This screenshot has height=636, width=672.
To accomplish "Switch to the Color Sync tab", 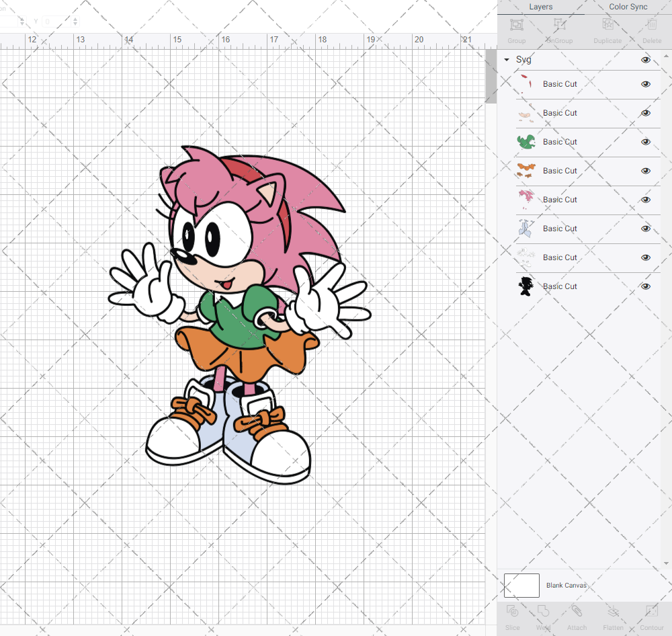I will click(628, 7).
